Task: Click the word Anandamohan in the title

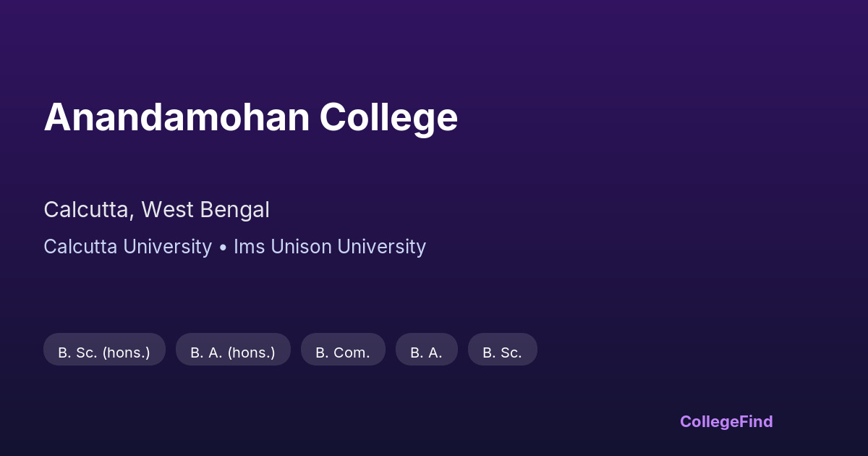Action: coord(176,117)
